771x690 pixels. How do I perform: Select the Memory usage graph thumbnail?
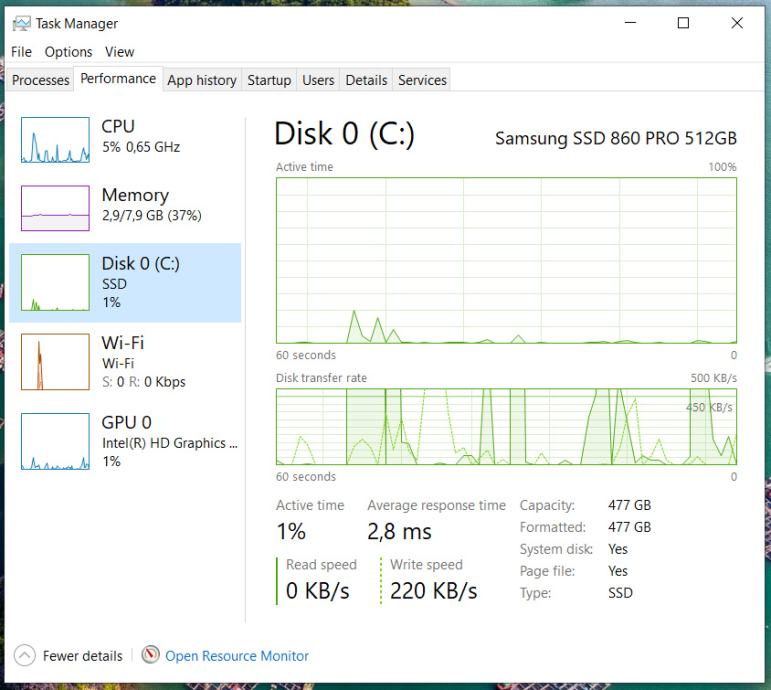[55, 208]
